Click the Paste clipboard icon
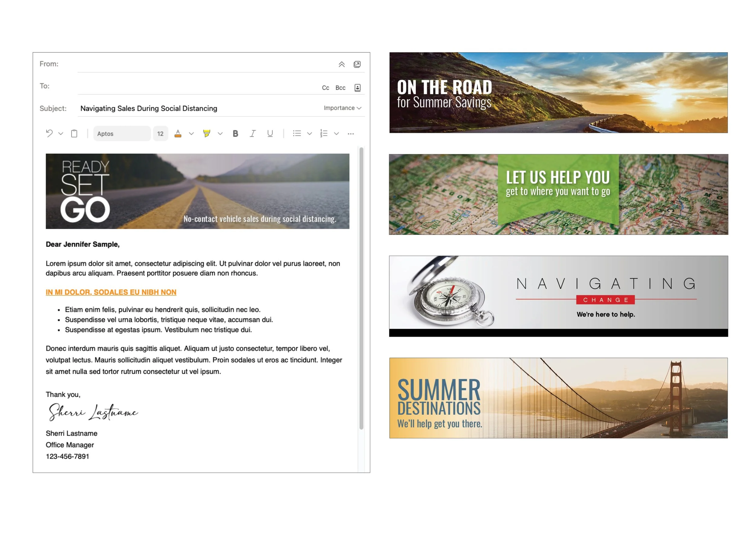The height and width of the screenshot is (535, 756). tap(74, 134)
